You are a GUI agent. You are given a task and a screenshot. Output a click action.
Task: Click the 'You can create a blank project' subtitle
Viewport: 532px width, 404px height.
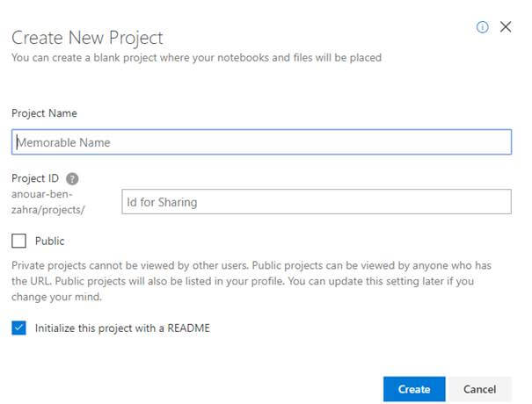pyautogui.click(x=196, y=58)
